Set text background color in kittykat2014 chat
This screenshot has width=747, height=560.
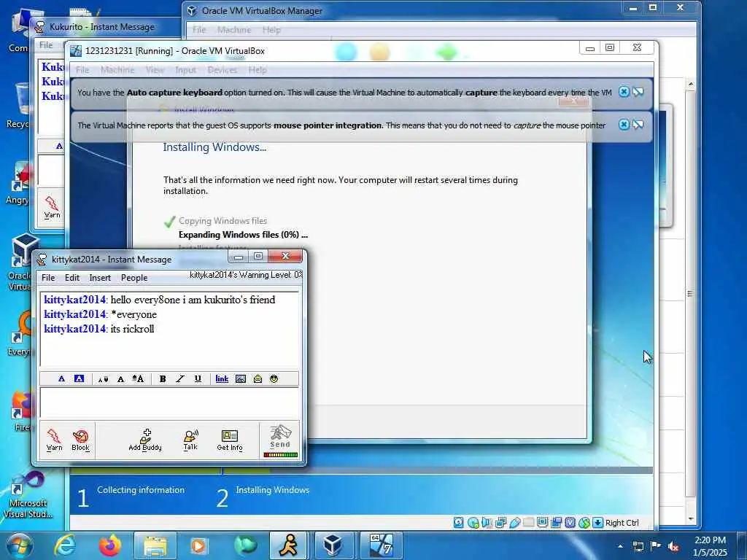coord(79,378)
